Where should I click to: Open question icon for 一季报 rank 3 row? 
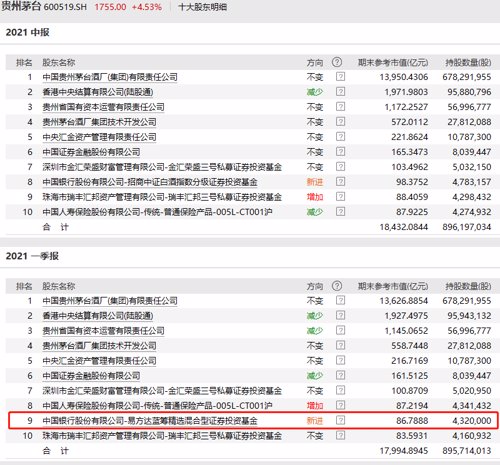coord(340,330)
